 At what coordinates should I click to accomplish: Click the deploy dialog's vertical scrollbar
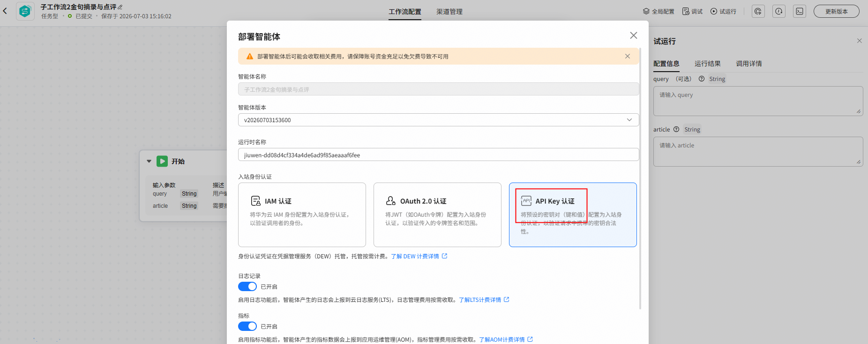640,178
